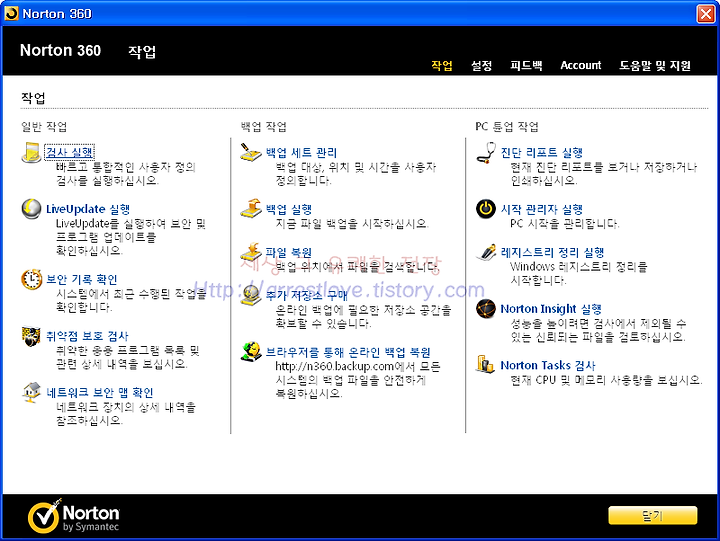This screenshot has width=720, height=541.
Task: Open the 도움말 및 지원 tab
Action: point(655,65)
